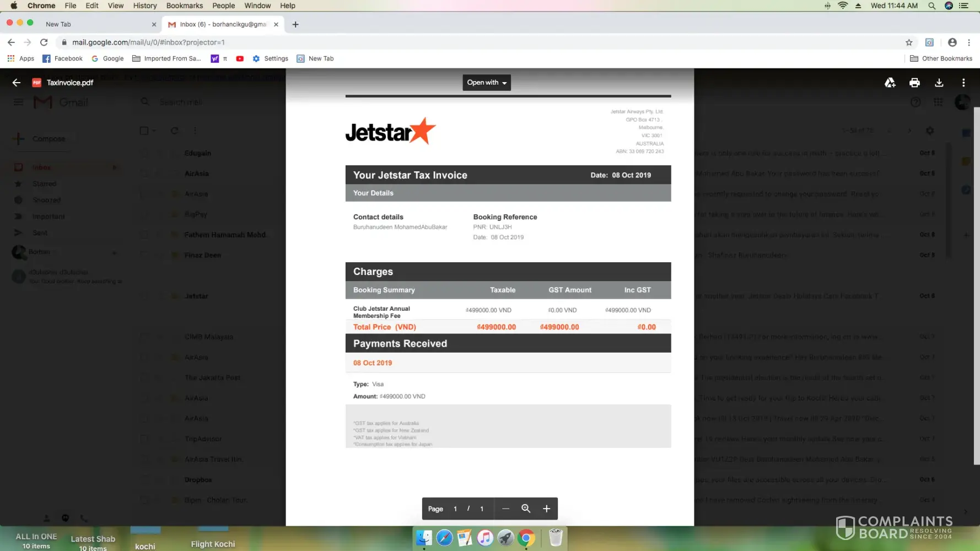
Task: Open Finder from the Dock
Action: pyautogui.click(x=424, y=538)
